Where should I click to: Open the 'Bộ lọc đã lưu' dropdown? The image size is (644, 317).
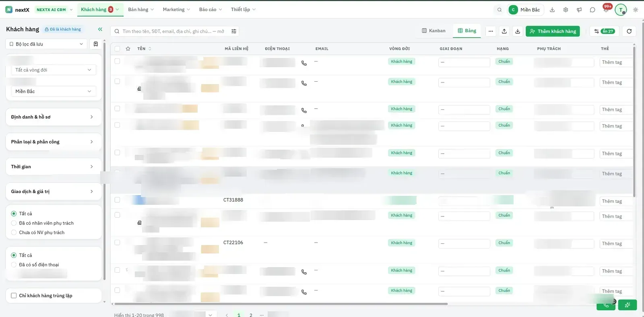click(x=46, y=44)
